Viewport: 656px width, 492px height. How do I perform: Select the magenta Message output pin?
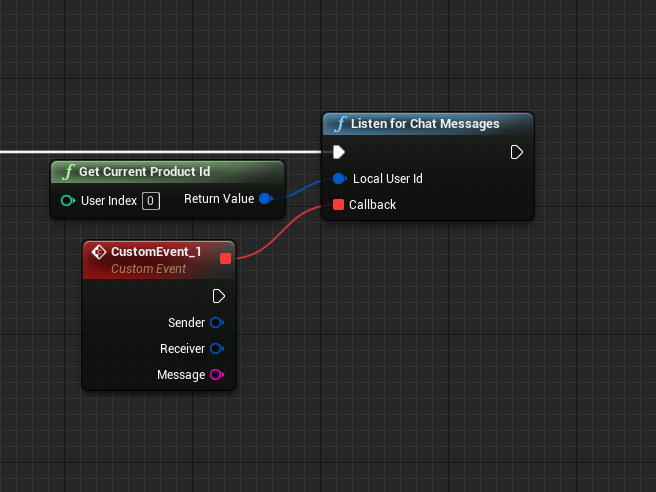[216, 375]
